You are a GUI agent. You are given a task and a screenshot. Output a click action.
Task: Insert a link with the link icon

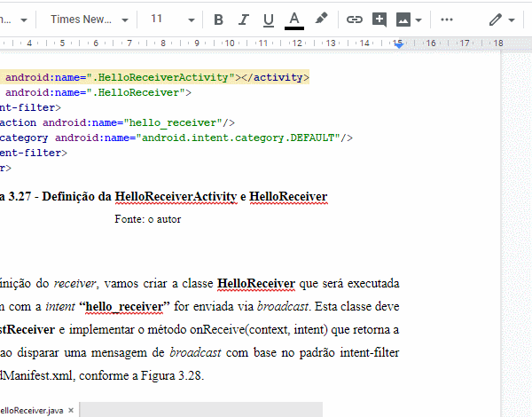click(354, 20)
